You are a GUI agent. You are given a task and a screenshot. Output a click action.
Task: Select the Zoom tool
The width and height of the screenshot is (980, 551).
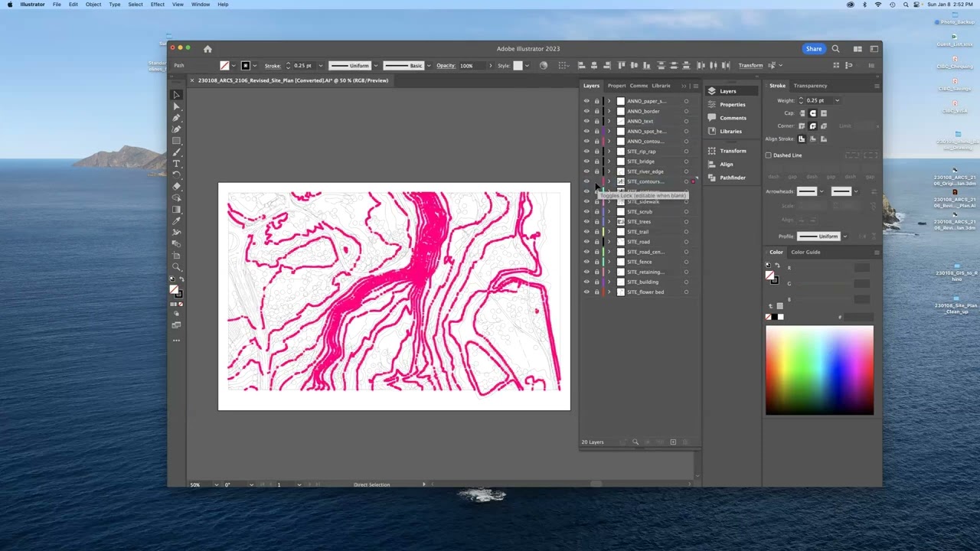click(176, 267)
